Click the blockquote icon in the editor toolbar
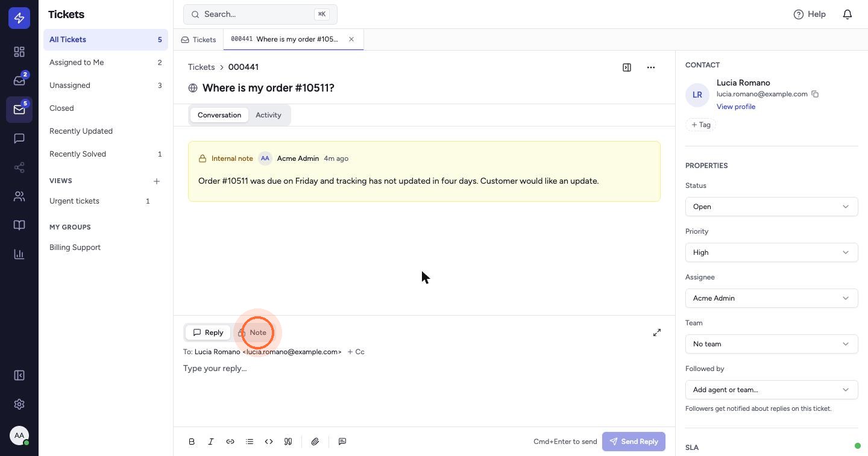 point(288,442)
